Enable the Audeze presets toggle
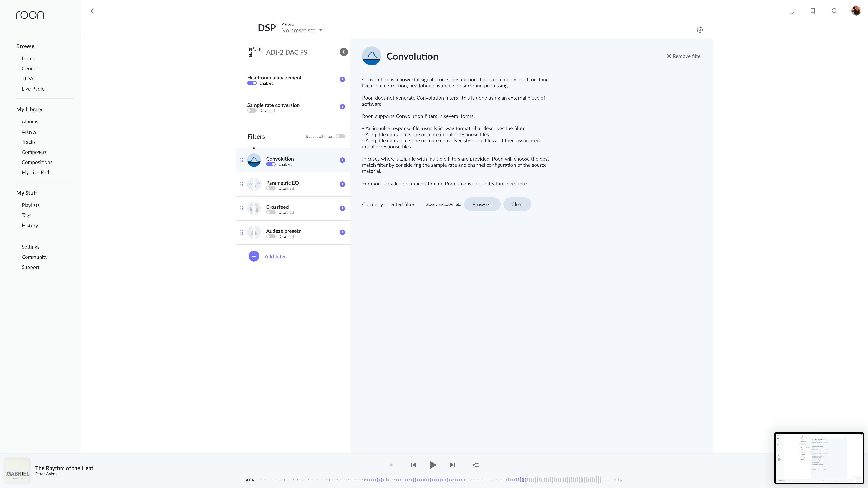The height and width of the screenshot is (488, 868). click(x=271, y=236)
